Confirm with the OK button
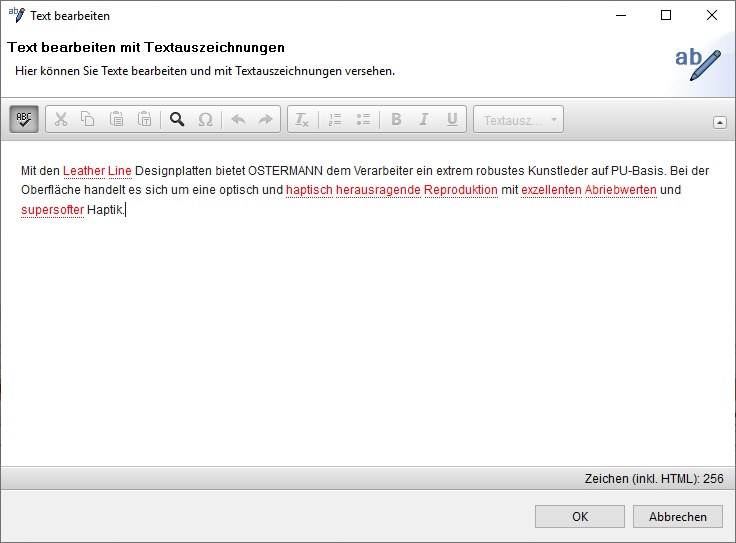 pos(580,517)
